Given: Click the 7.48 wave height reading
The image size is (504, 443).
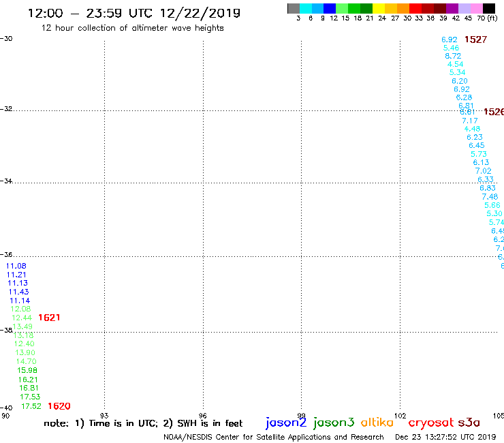Looking at the screenshot, I should (490, 196).
